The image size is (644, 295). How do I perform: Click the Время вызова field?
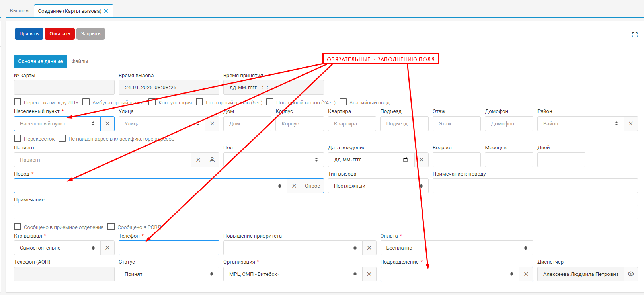(169, 88)
